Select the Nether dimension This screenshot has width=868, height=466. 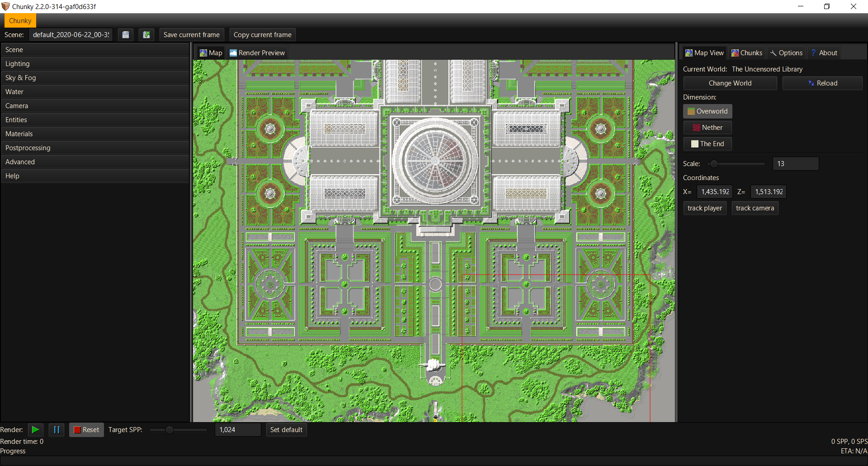(708, 128)
